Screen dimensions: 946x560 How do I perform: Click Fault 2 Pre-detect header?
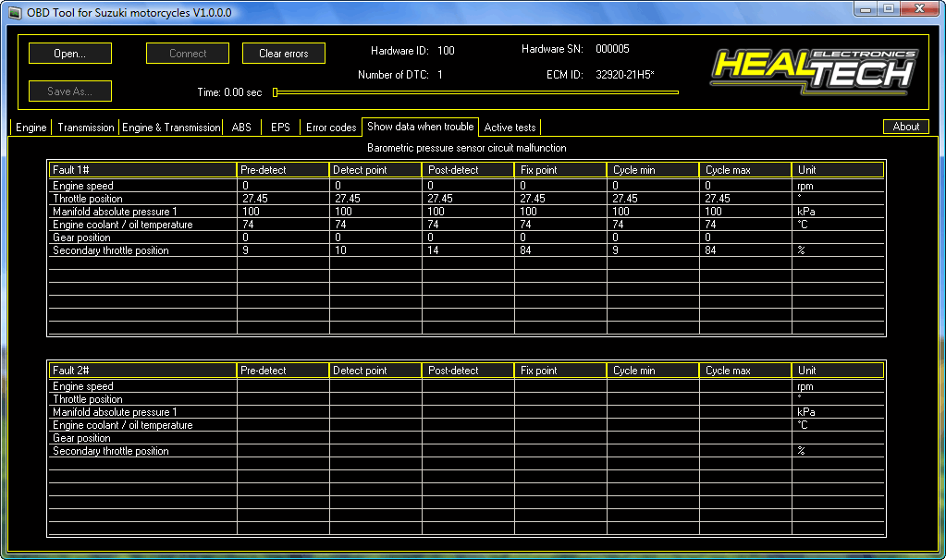coord(283,371)
